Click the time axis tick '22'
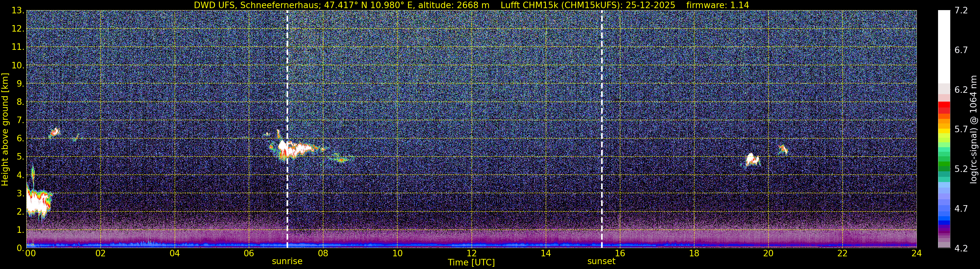 pos(842,254)
